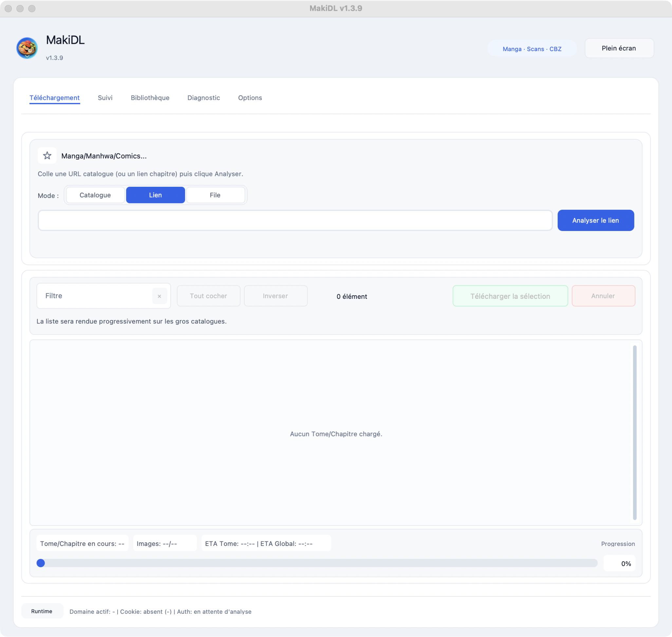
Task: Click the 'Progression' label
Action: coord(618,544)
